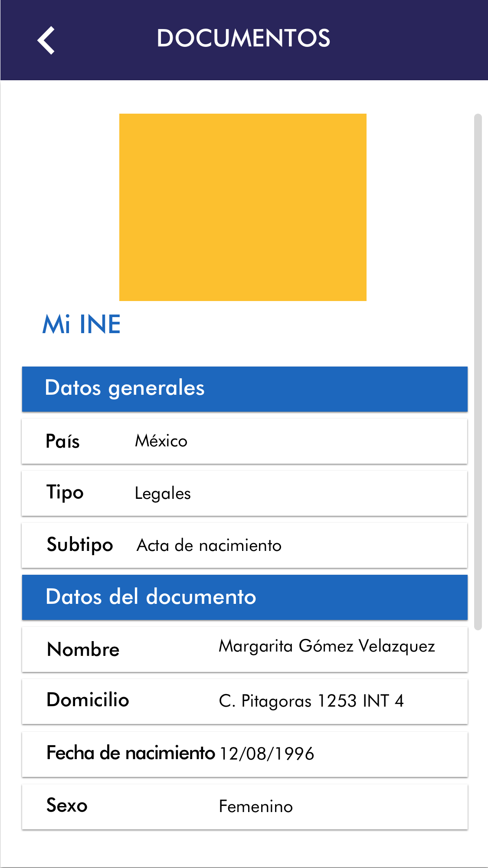Tap the Mi INE document title
Viewport: 488px width, 868px height.
(82, 324)
